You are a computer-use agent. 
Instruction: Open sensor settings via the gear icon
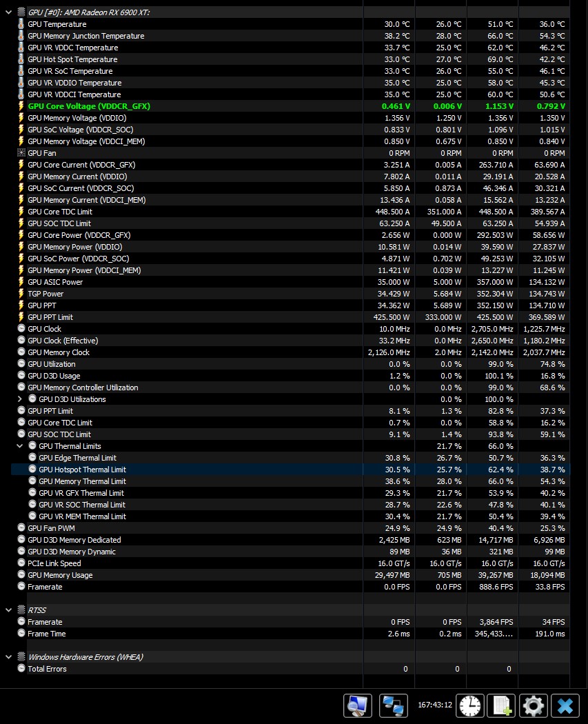point(533,705)
